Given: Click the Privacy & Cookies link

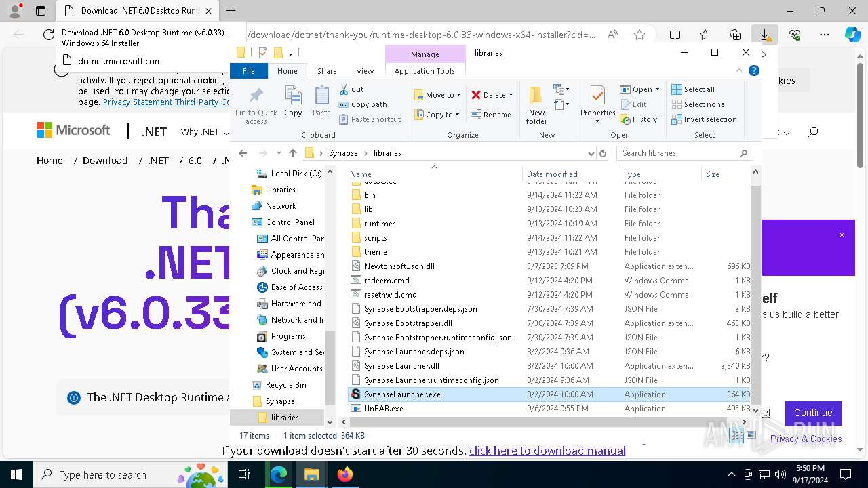Looking at the screenshot, I should pyautogui.click(x=806, y=439).
